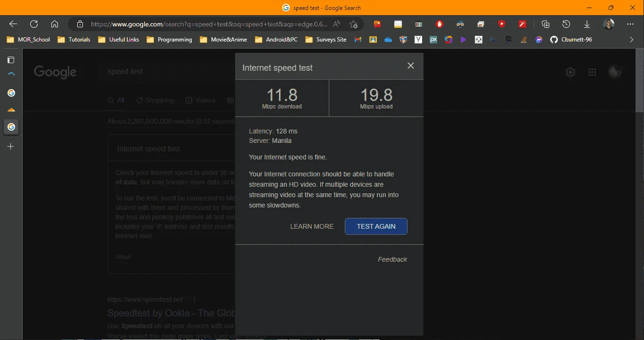644x340 pixels.
Task: Switch to the first Google vertical tab
Action: (11, 93)
